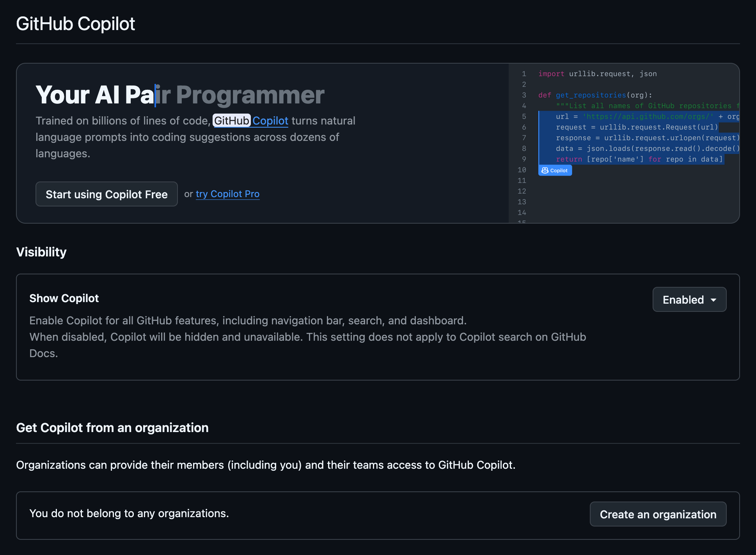This screenshot has height=555, width=756.
Task: Click the GitHub Copilot page title
Action: click(76, 24)
